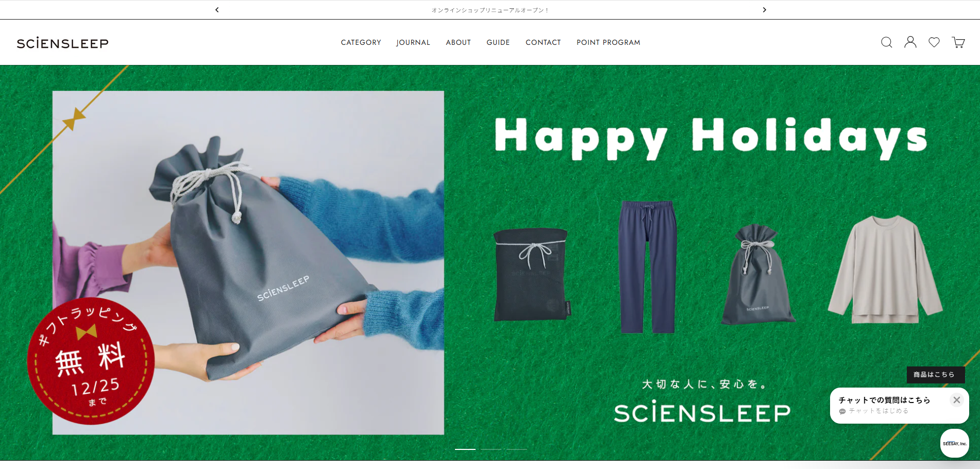
Task: Open the CATEGORY menu
Action: (361, 42)
